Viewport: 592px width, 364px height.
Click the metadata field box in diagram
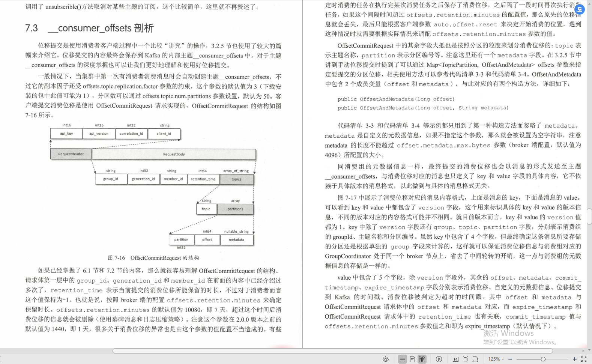coord(236,239)
